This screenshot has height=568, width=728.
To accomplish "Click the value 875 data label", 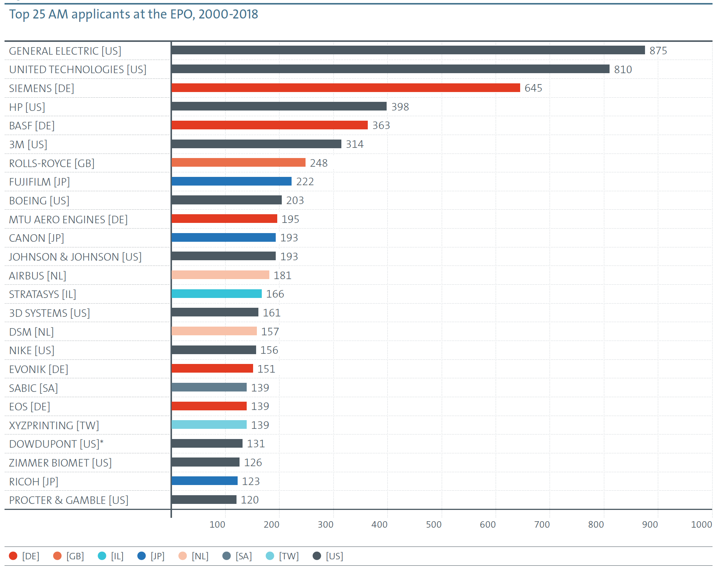I will (658, 51).
